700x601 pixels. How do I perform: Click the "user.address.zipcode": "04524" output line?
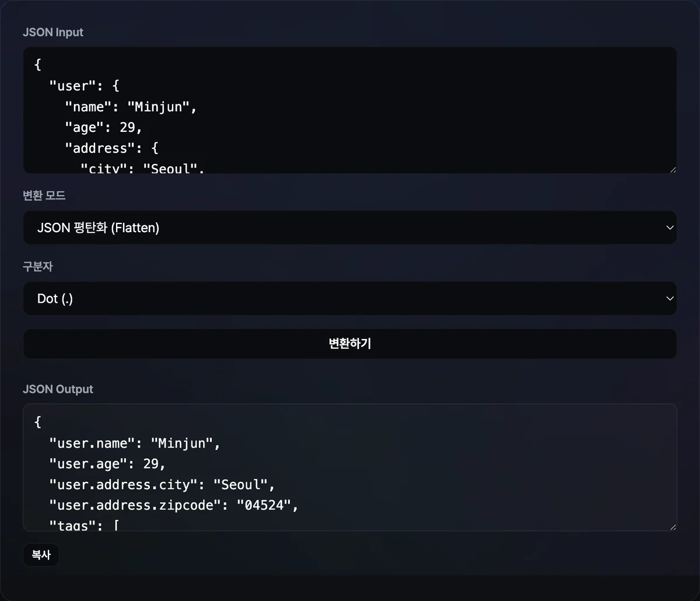coord(174,505)
